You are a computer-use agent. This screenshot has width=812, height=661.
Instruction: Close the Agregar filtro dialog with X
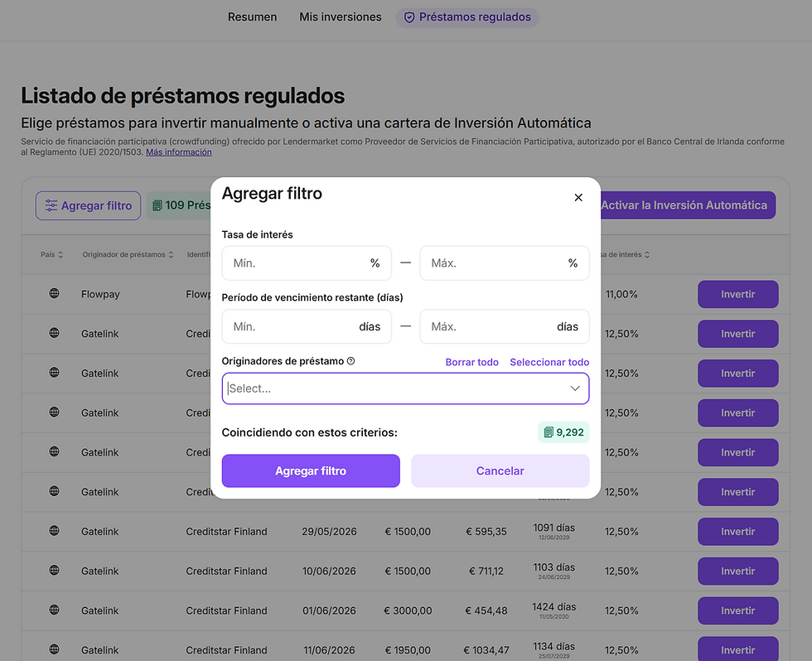point(578,198)
